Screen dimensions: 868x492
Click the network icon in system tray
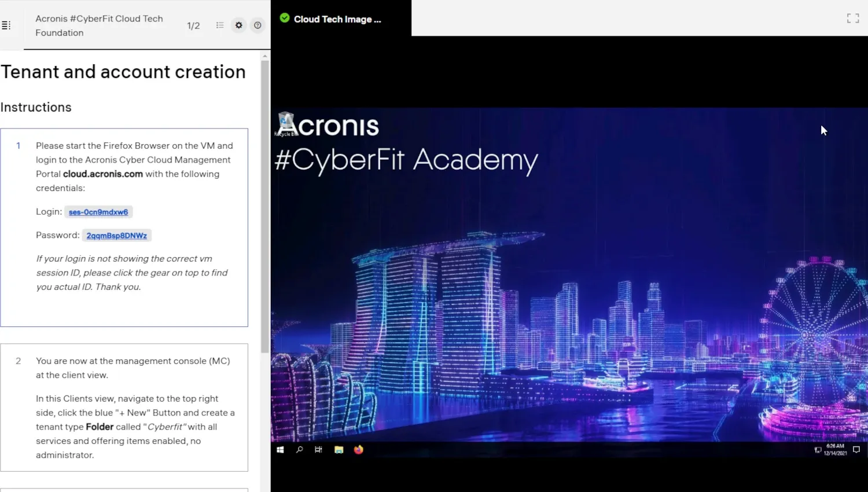click(x=818, y=450)
